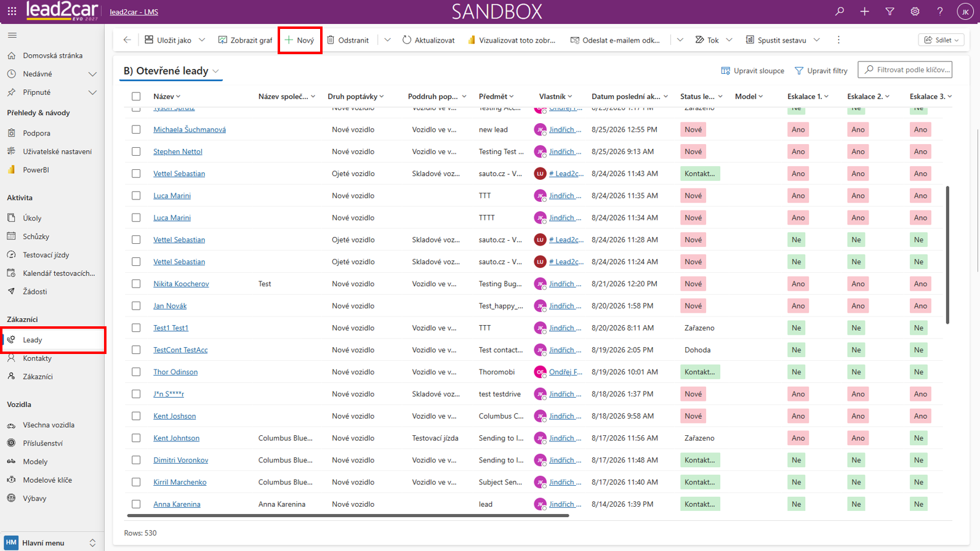The width and height of the screenshot is (980, 551).
Task: Check the Stephen Nettol row checkbox
Action: click(x=136, y=151)
